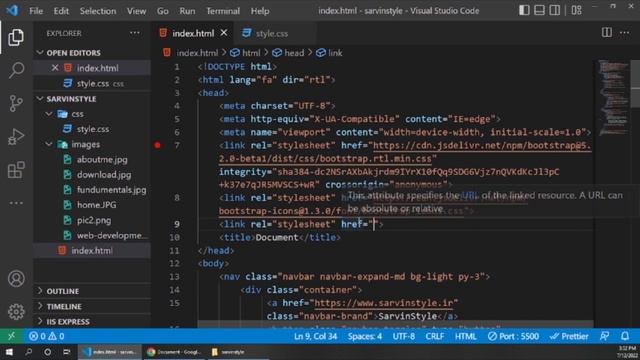This screenshot has height=360, width=640.
Task: Open the Search view in activity bar
Action: [16, 70]
